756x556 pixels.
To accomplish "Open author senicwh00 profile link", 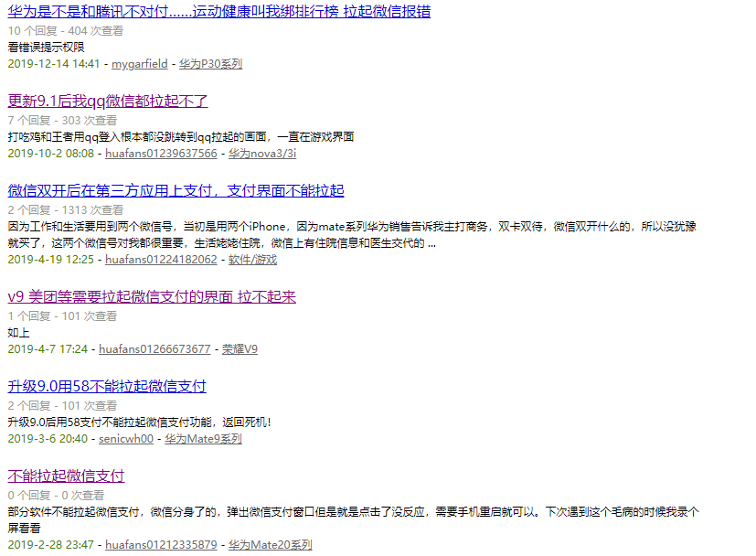I will (x=126, y=439).
